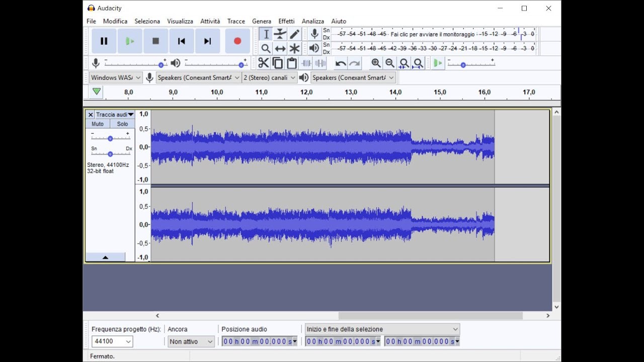Open the Analizza menu
644x362 pixels.
click(x=313, y=21)
